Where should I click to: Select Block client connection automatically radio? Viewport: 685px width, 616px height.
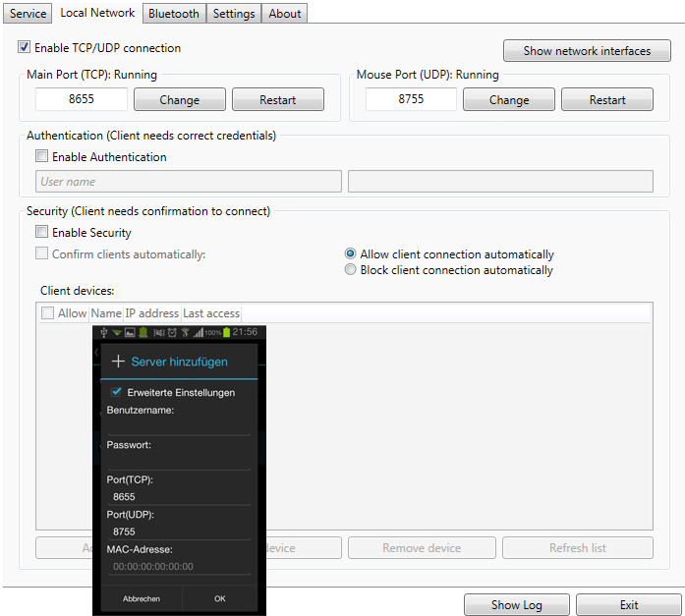(x=350, y=269)
